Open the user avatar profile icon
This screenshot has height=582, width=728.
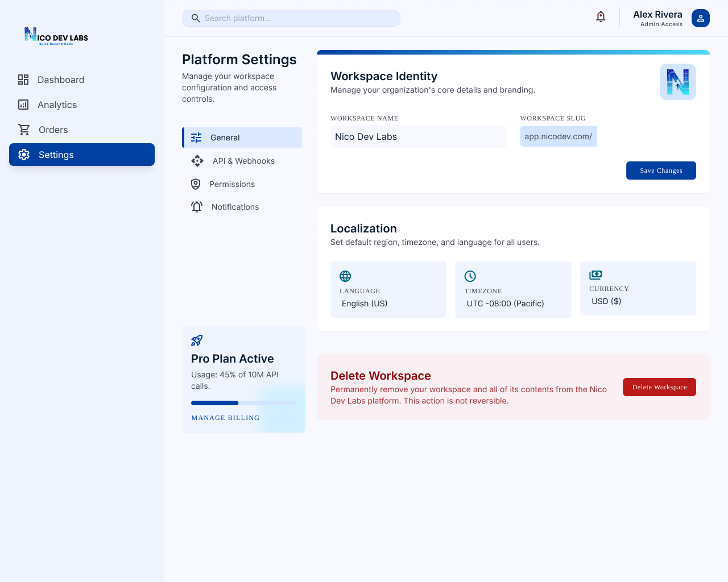701,18
